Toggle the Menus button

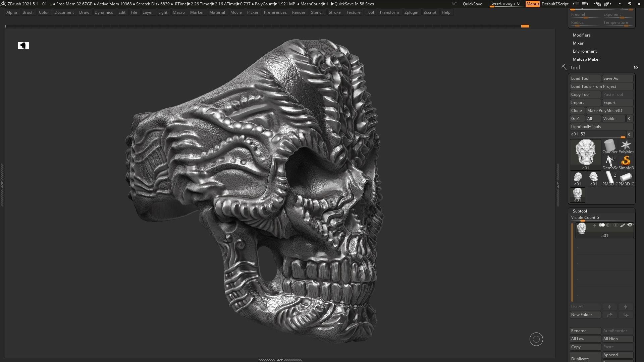click(x=532, y=4)
